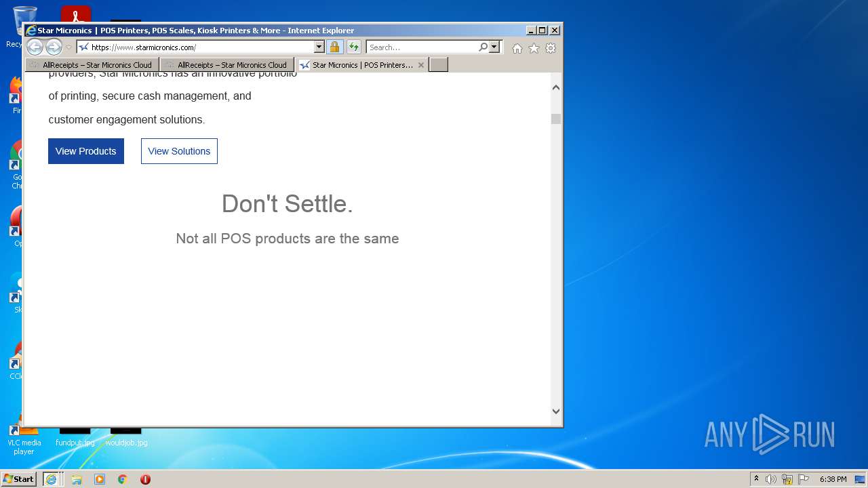Switch to first AllReceipts – Star Micronics Cloud tab

click(92, 65)
